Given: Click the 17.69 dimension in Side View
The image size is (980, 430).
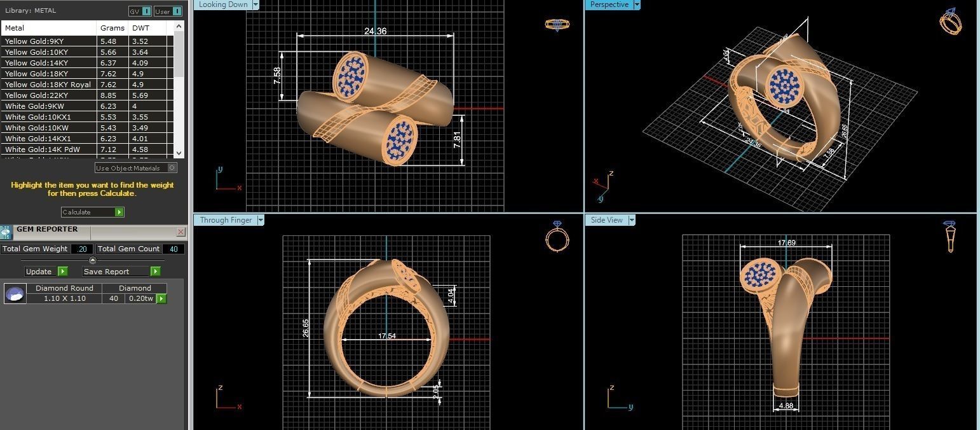Looking at the screenshot, I should click(x=786, y=243).
